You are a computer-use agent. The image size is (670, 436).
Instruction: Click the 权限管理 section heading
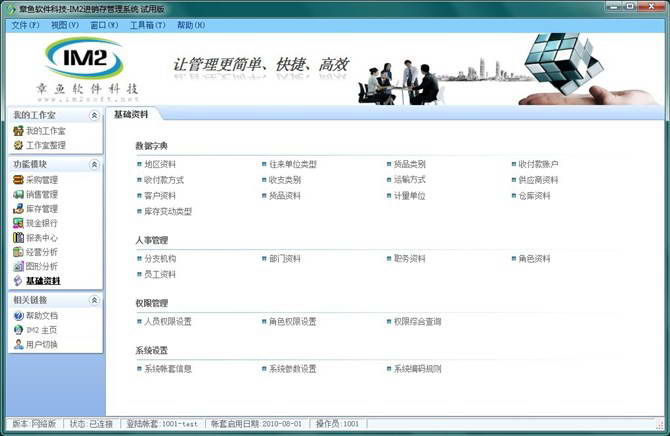152,303
